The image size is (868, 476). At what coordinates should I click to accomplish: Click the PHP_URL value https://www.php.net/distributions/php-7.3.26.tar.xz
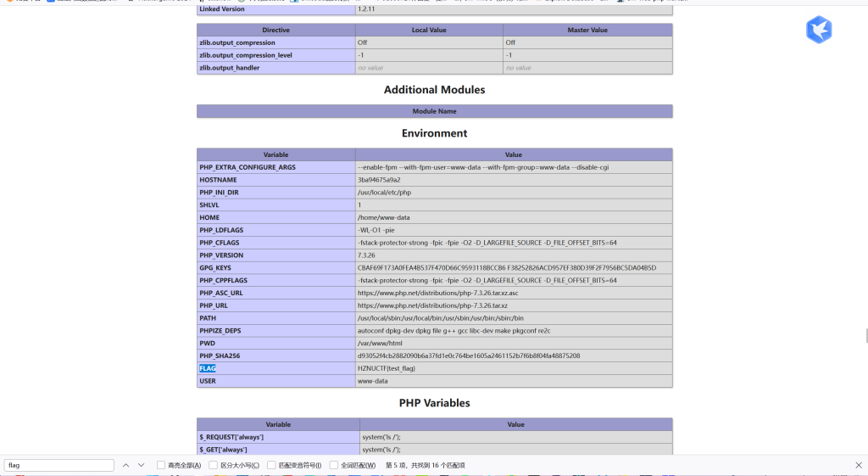[x=432, y=306]
